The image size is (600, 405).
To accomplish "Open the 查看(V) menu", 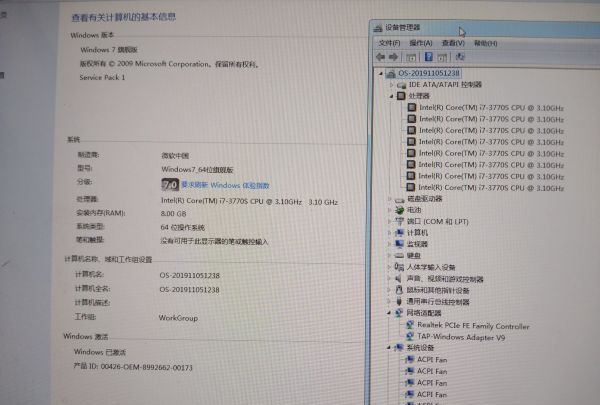I will (x=453, y=43).
